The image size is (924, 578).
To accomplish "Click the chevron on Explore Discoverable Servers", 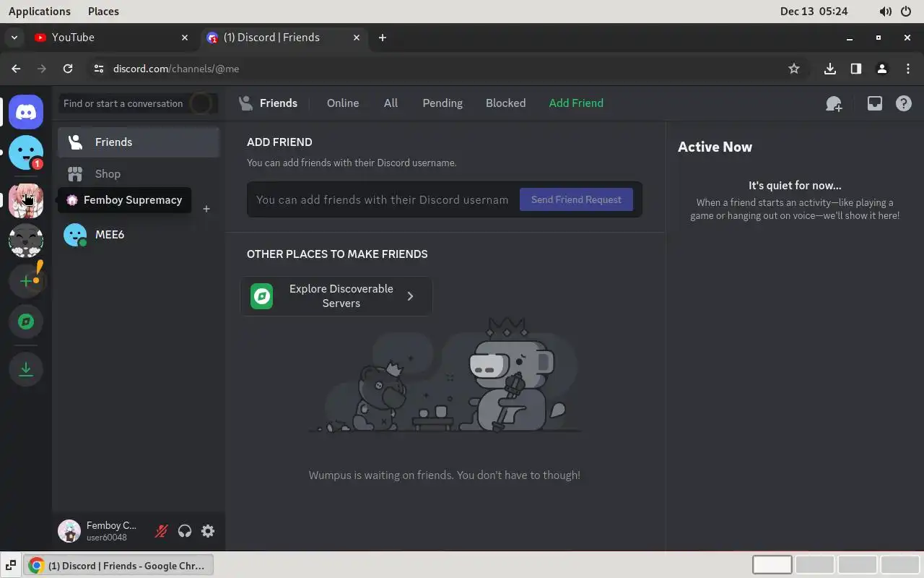I will coord(410,296).
